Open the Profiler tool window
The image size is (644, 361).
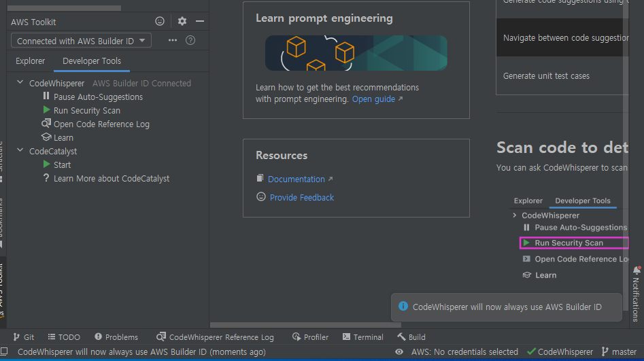[310, 337]
